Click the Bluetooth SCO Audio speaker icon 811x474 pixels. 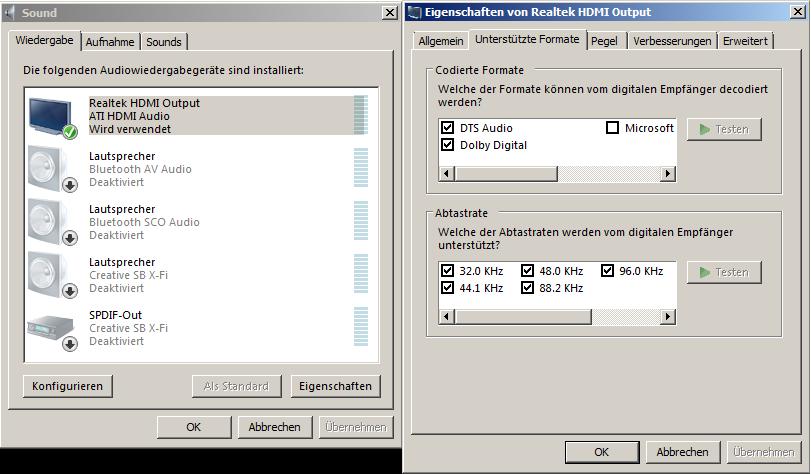click(53, 222)
